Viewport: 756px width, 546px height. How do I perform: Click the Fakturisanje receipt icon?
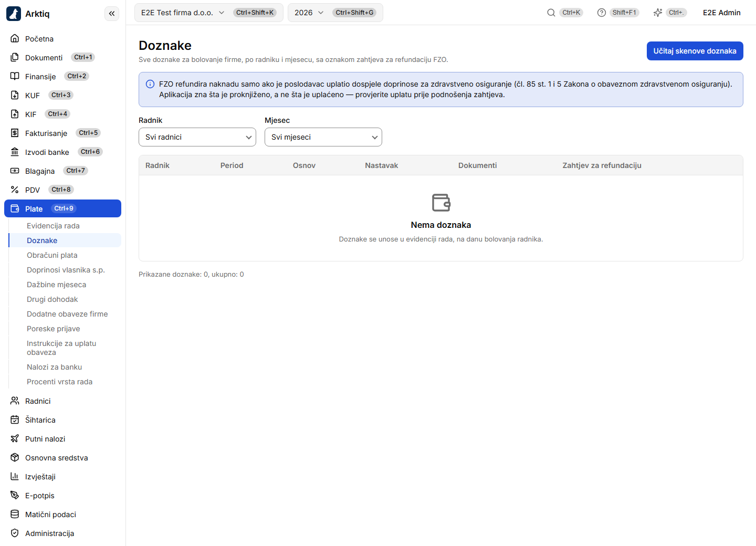pyautogui.click(x=15, y=133)
